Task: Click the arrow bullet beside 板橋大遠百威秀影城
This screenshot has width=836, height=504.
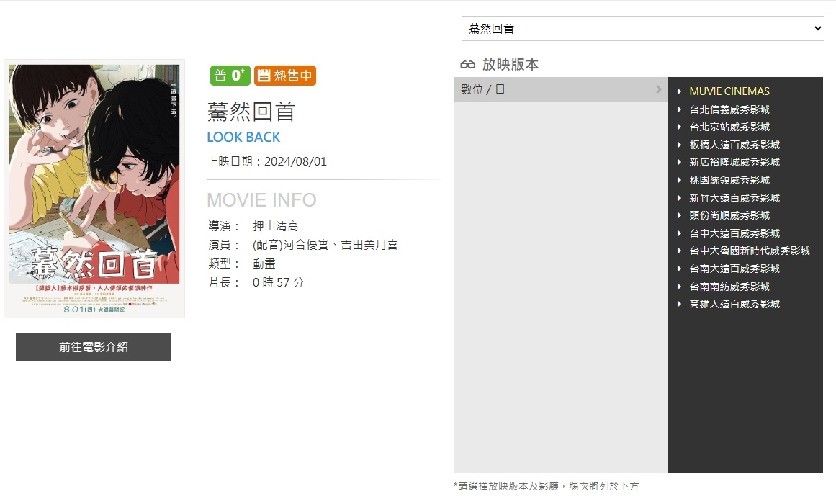Action: [679, 145]
